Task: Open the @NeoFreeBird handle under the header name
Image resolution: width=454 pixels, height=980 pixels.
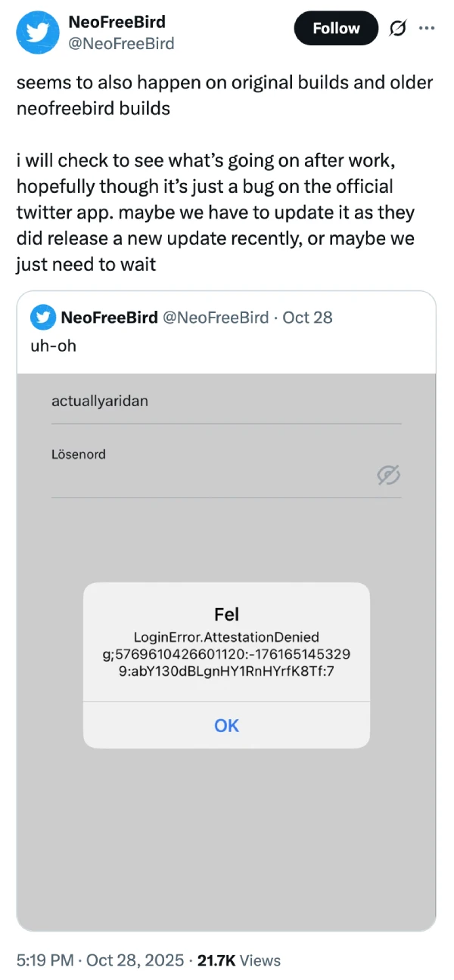Action: [x=121, y=44]
